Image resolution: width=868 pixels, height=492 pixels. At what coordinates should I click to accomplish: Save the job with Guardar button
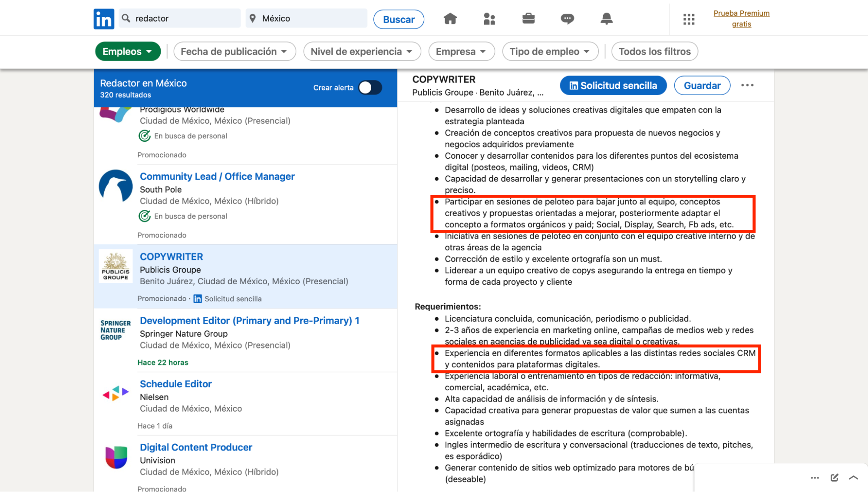pyautogui.click(x=702, y=85)
